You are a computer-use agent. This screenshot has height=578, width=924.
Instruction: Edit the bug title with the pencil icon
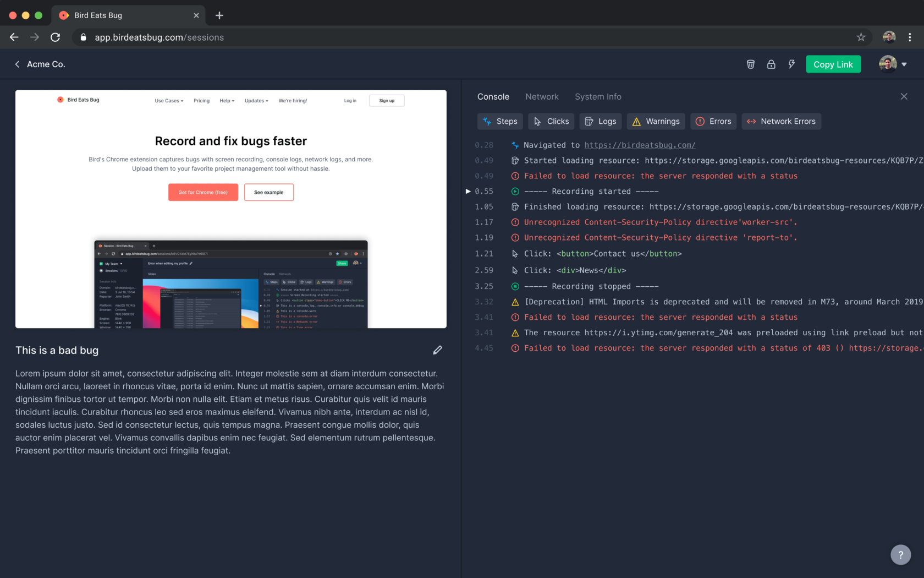click(x=437, y=350)
